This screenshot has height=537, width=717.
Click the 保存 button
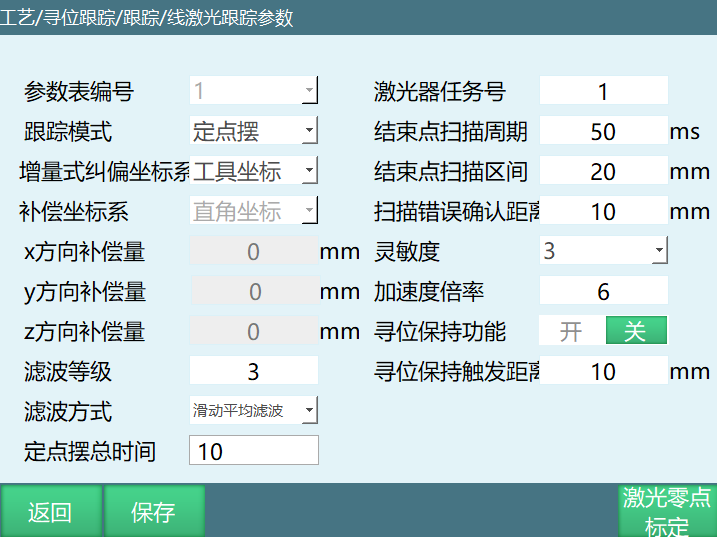click(x=154, y=511)
